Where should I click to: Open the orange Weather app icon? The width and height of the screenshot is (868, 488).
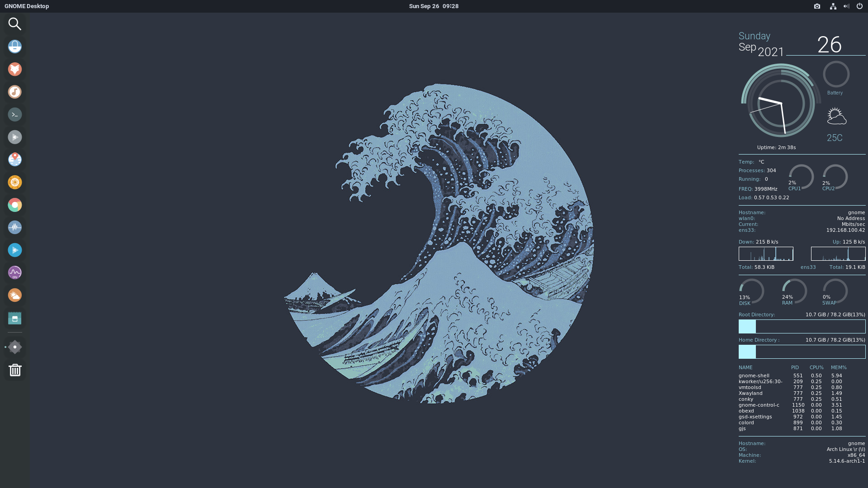15,295
